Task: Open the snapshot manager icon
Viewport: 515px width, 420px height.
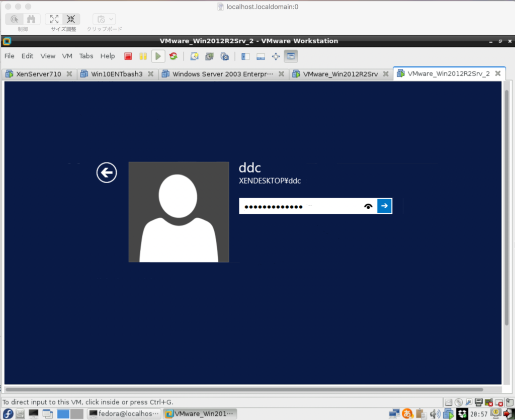Action: 225,56
